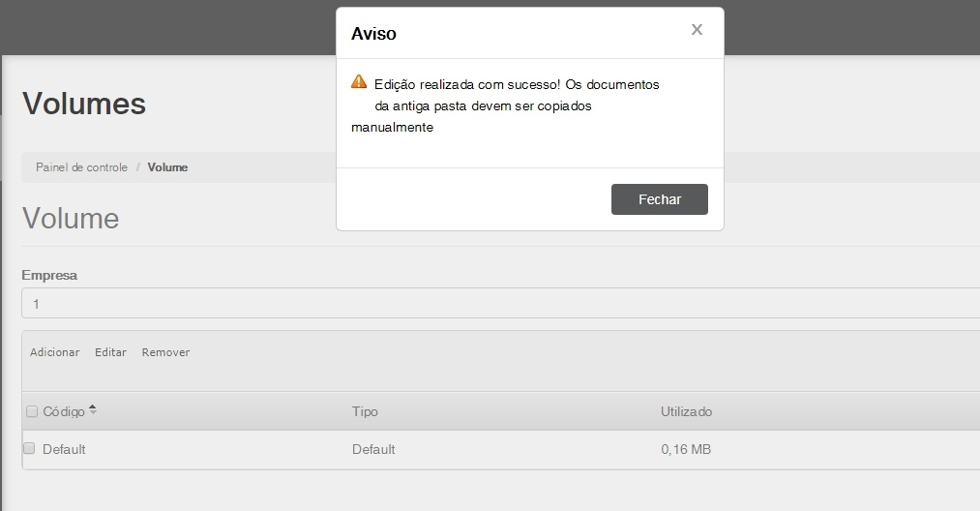Image resolution: width=980 pixels, height=511 pixels.
Task: Close the Aviso dialog with the X
Action: [697, 29]
